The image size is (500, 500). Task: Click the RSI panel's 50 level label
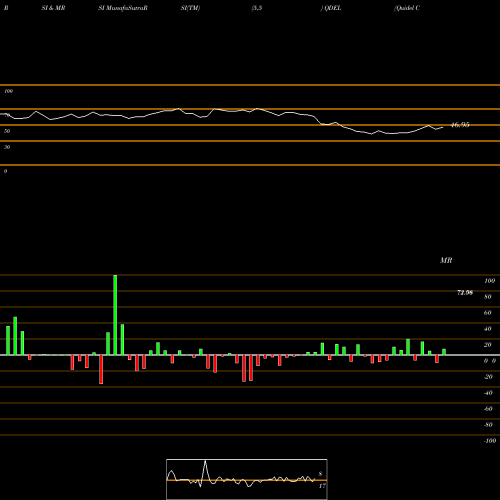(7, 131)
